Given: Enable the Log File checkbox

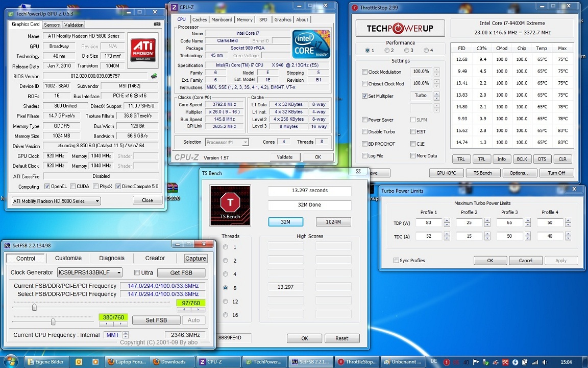Looking at the screenshot, I should (364, 155).
